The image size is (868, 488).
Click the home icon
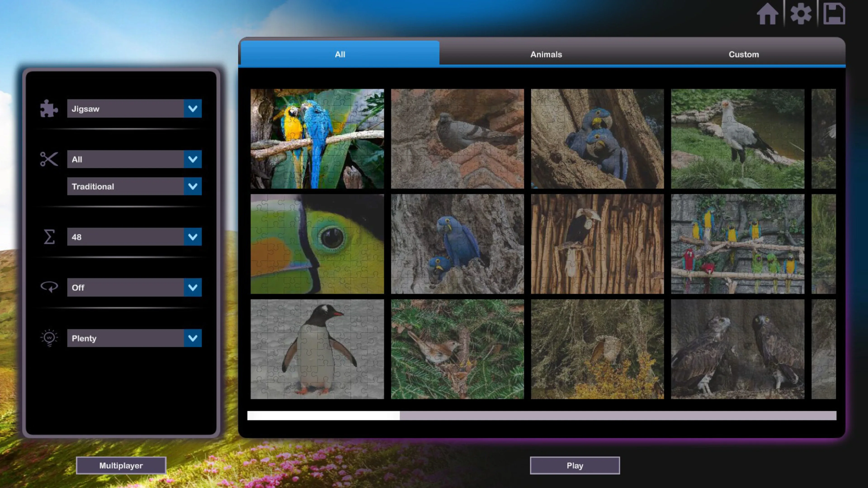[767, 14]
